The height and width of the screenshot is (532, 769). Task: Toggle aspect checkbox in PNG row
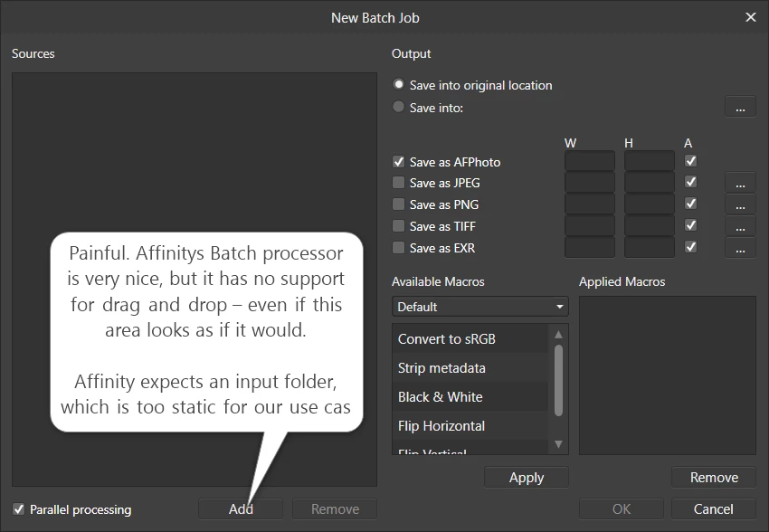click(x=690, y=203)
